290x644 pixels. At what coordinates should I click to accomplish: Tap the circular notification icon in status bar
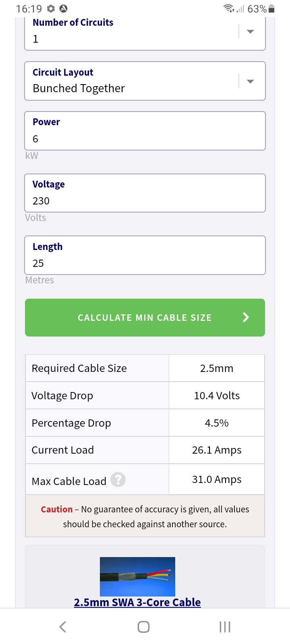click(63, 8)
